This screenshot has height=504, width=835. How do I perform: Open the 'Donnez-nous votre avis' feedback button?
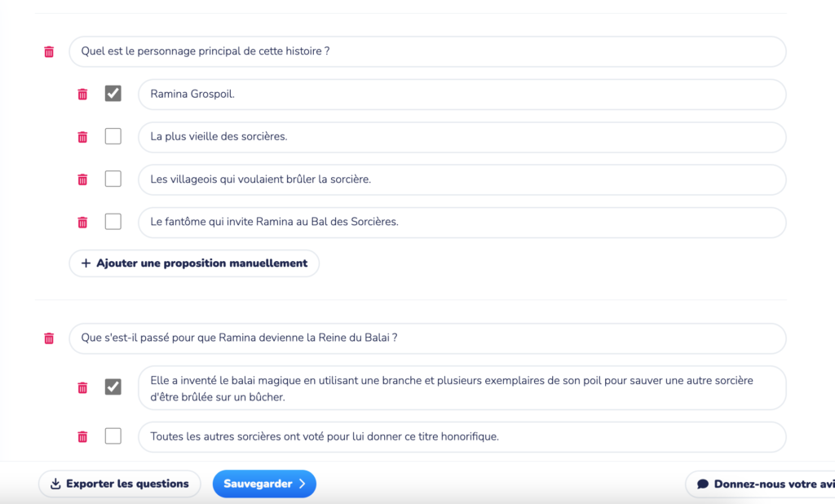click(x=762, y=484)
